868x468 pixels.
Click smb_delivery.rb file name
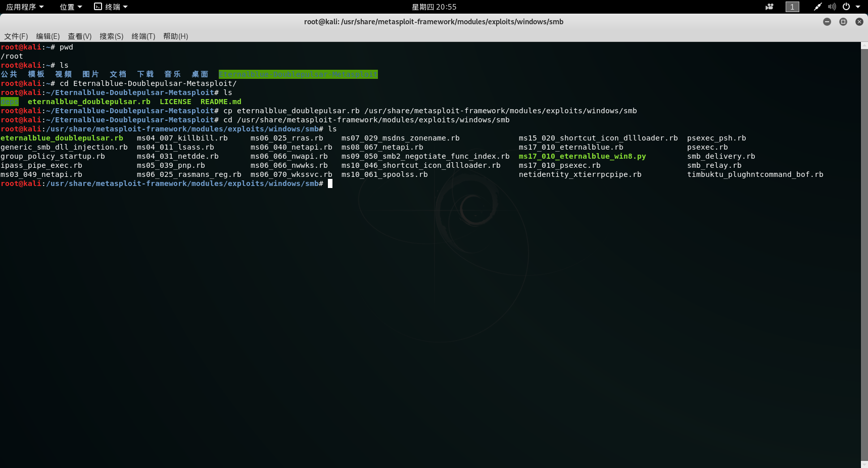(721, 156)
